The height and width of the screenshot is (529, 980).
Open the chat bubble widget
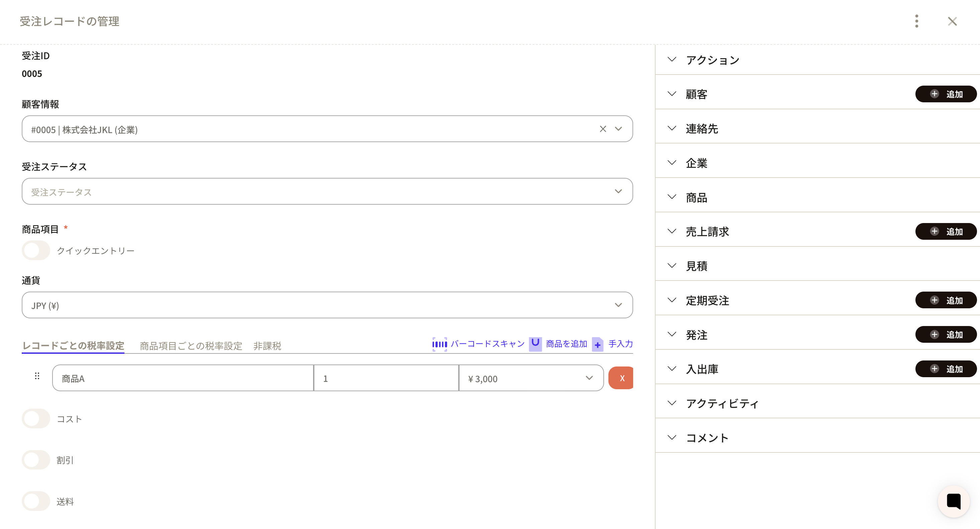953,501
